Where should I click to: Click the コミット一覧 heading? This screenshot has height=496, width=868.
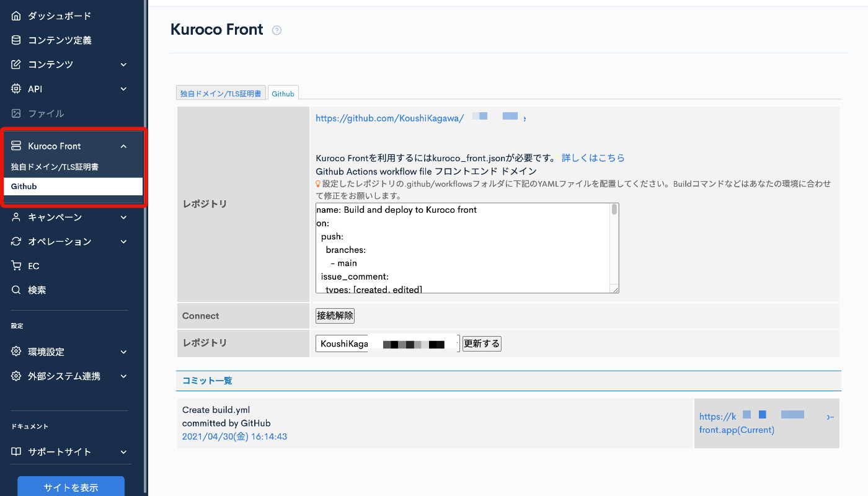click(207, 381)
